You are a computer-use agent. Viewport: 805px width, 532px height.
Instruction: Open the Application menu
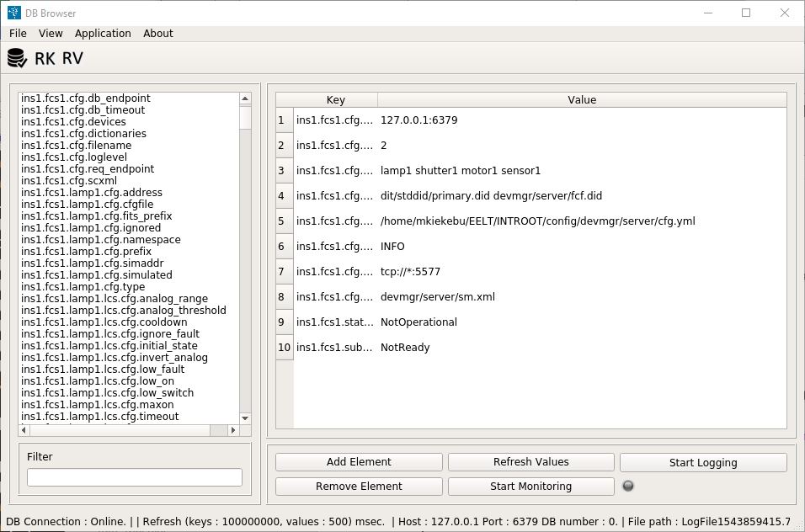(103, 34)
